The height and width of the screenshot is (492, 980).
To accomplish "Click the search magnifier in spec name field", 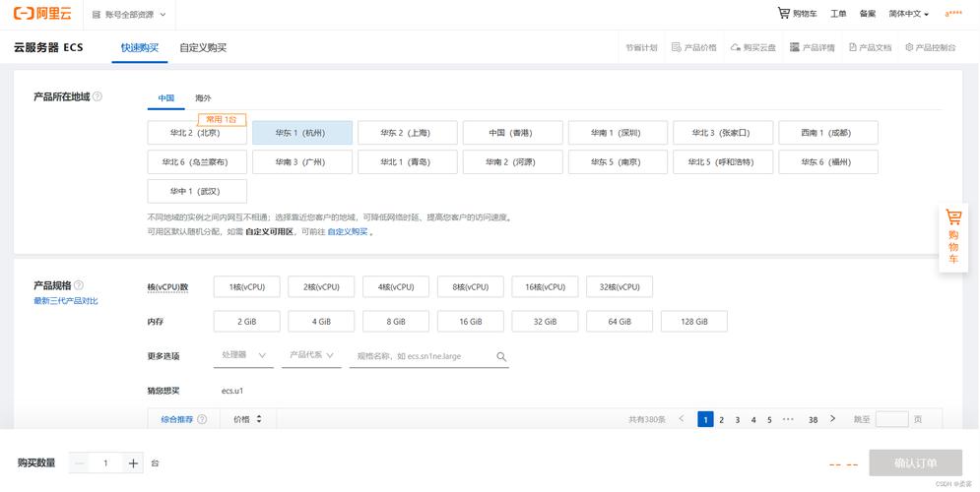I will click(x=501, y=356).
